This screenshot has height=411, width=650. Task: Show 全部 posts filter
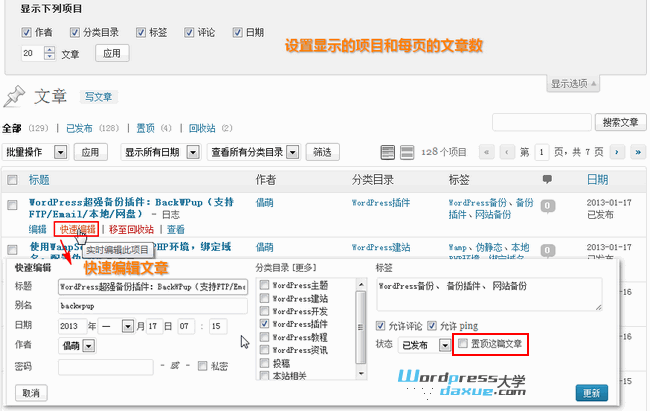tap(12, 128)
